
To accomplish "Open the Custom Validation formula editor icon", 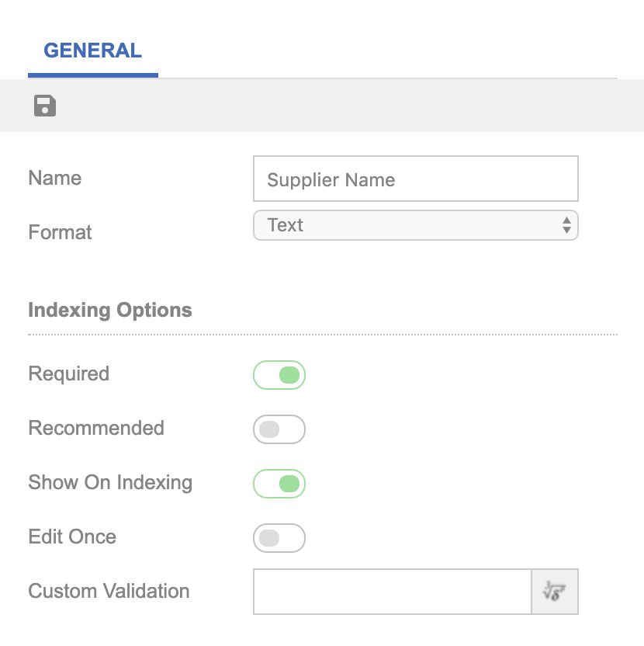I will coord(555,592).
